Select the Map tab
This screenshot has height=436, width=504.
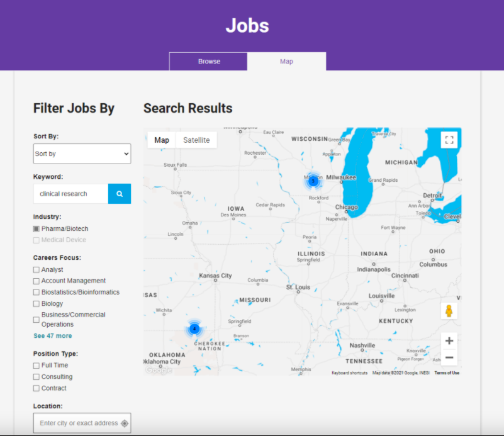pos(286,62)
